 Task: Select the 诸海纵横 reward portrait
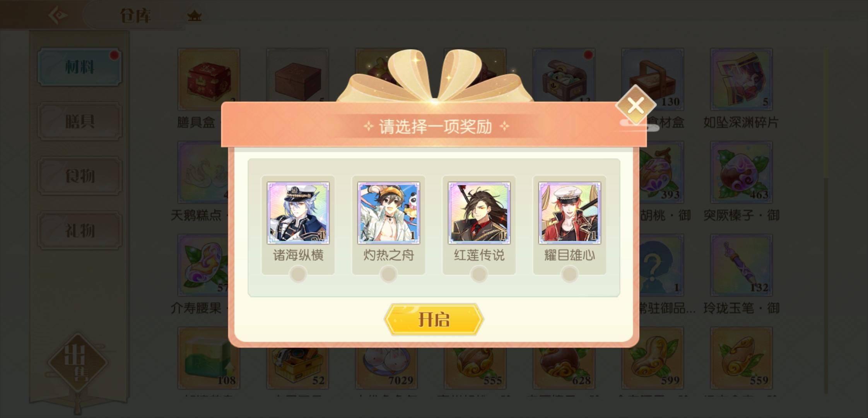tap(298, 213)
